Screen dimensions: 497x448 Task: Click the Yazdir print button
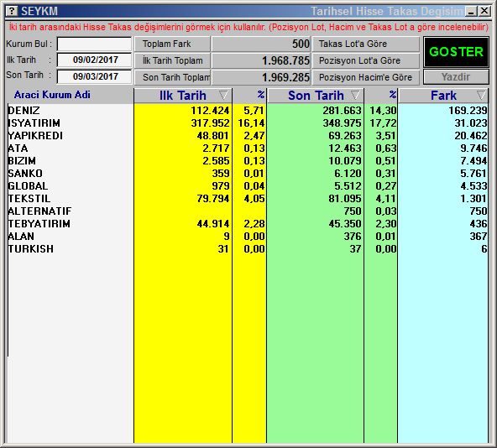(x=456, y=77)
